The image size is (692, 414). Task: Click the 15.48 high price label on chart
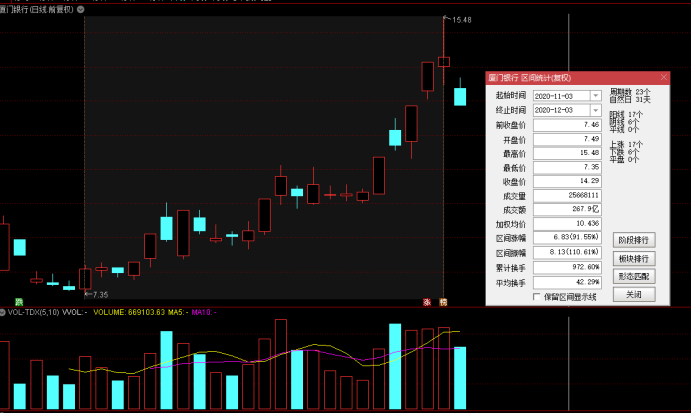pos(462,20)
